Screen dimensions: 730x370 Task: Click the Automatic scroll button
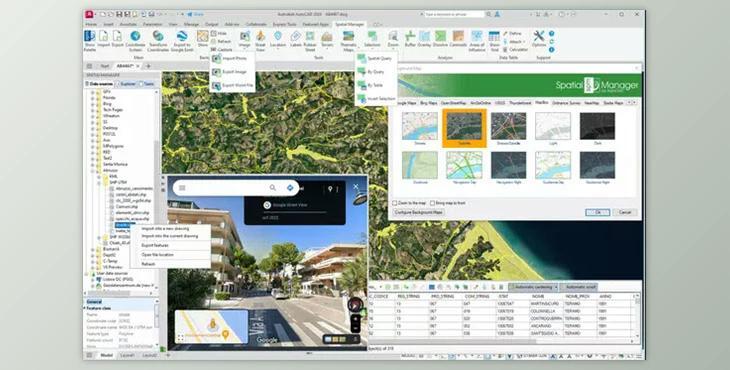(578, 287)
